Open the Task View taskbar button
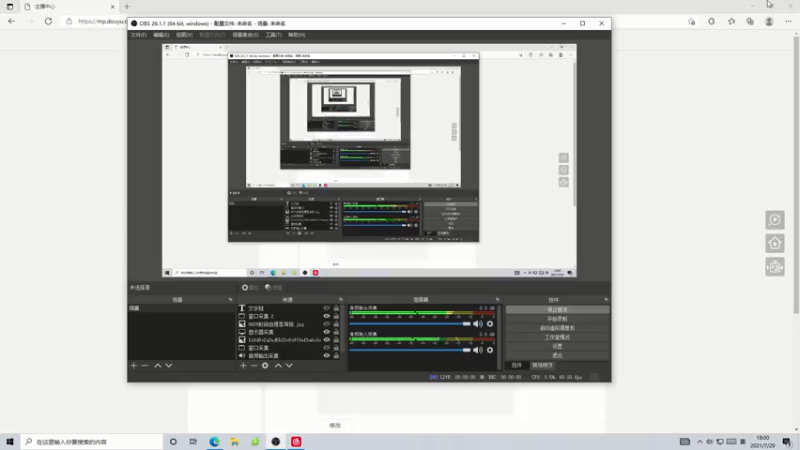 coord(193,442)
